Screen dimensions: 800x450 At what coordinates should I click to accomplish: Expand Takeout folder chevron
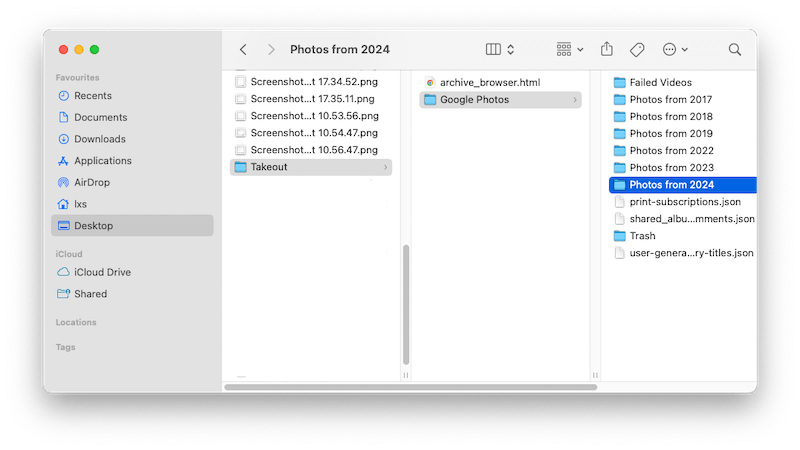(385, 167)
